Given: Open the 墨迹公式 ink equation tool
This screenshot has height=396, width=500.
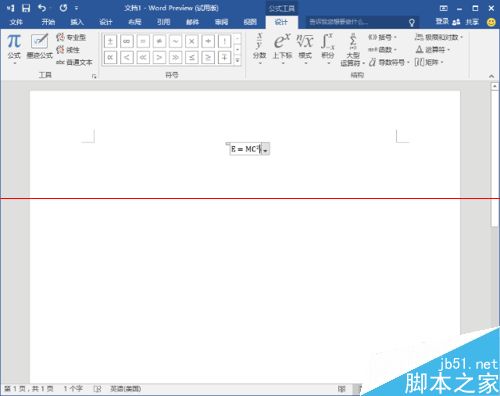Looking at the screenshot, I should (x=40, y=47).
